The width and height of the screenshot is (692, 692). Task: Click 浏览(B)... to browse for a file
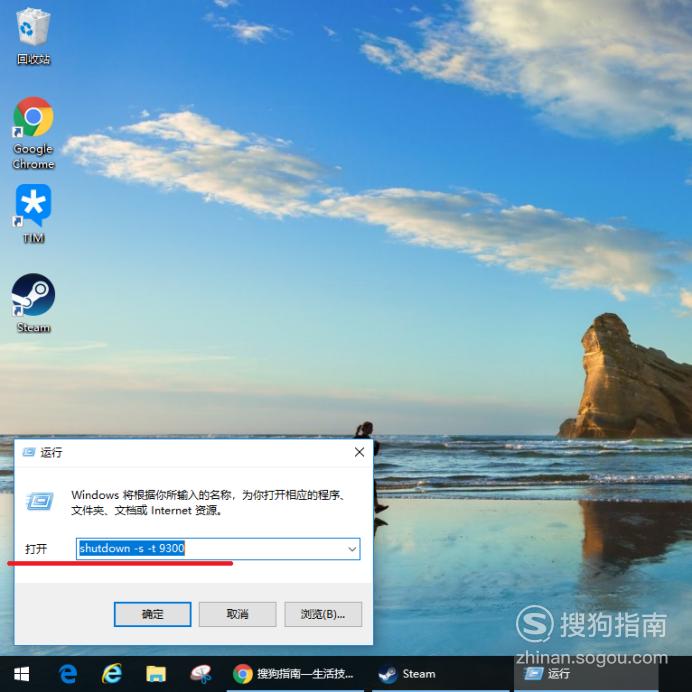323,614
